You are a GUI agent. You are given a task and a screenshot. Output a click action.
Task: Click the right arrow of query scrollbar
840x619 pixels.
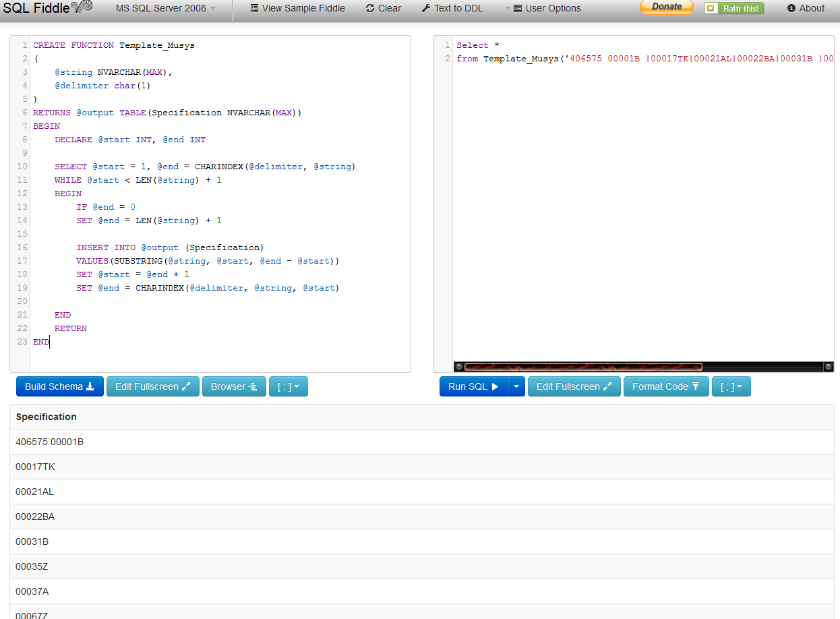tap(829, 367)
